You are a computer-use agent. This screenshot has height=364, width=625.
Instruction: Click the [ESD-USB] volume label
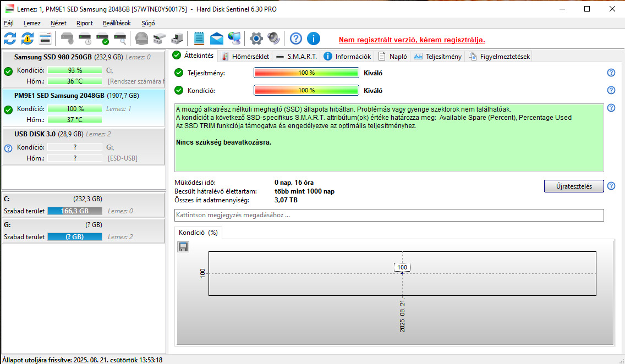(x=122, y=158)
